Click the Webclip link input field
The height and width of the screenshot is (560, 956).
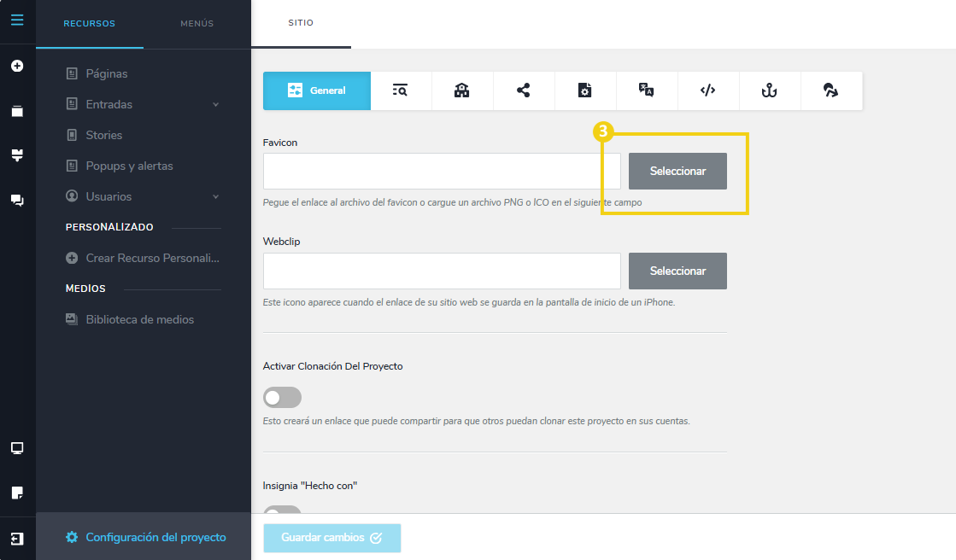click(442, 271)
